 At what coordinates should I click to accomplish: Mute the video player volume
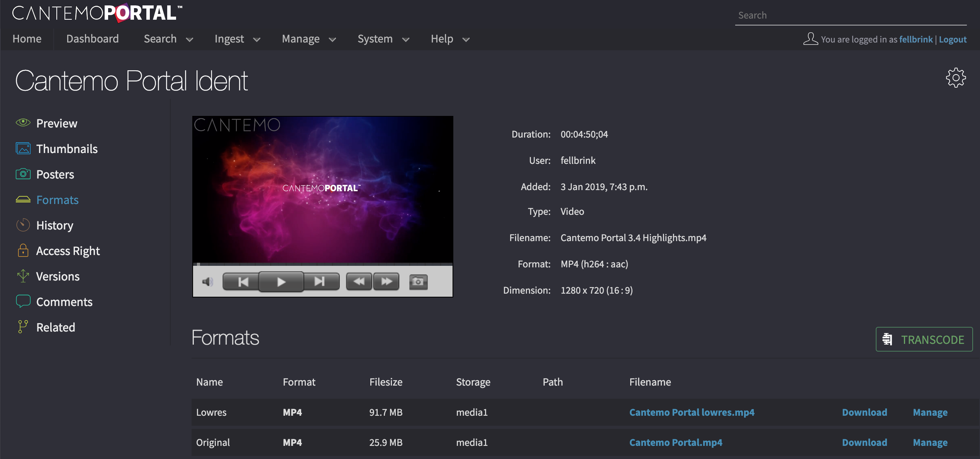pos(208,282)
